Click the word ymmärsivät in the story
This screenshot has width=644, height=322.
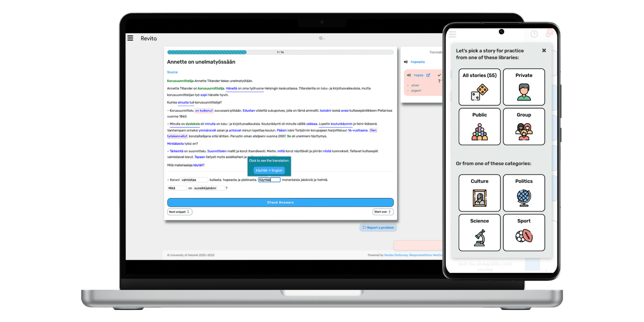click(x=207, y=130)
